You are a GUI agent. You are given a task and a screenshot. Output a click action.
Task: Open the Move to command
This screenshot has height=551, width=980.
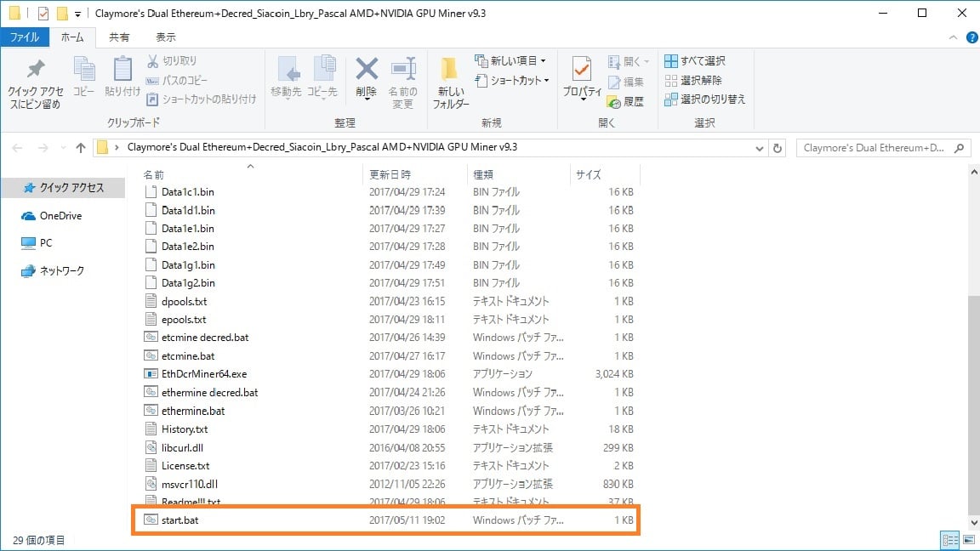click(x=286, y=77)
